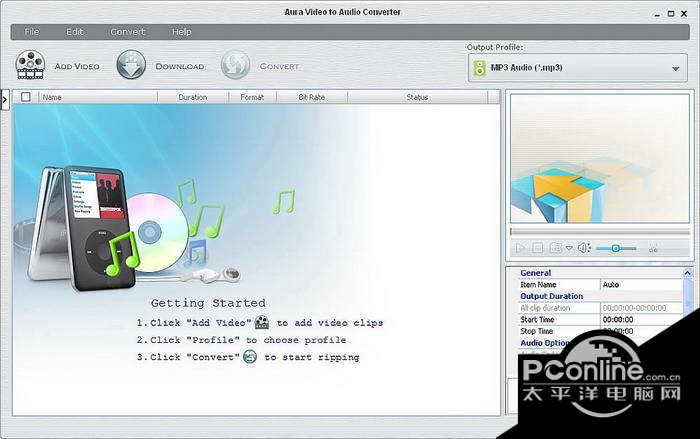Take a snapshot of the preview

pyautogui.click(x=556, y=248)
